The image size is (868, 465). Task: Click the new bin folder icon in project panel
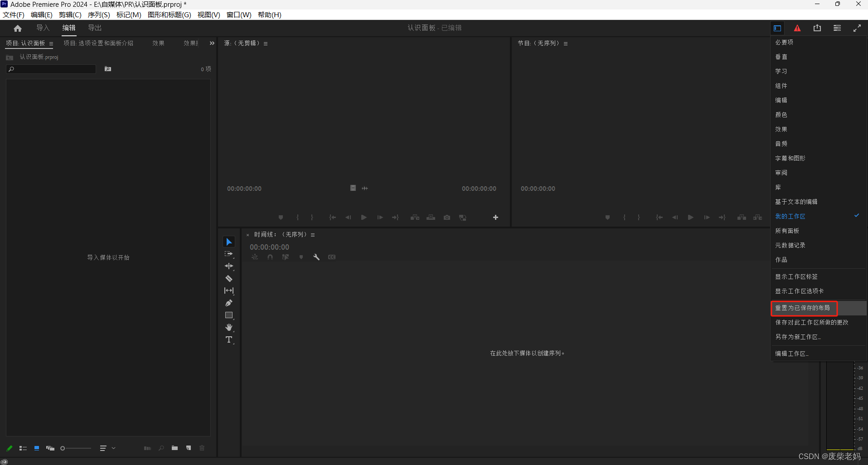[x=175, y=448]
